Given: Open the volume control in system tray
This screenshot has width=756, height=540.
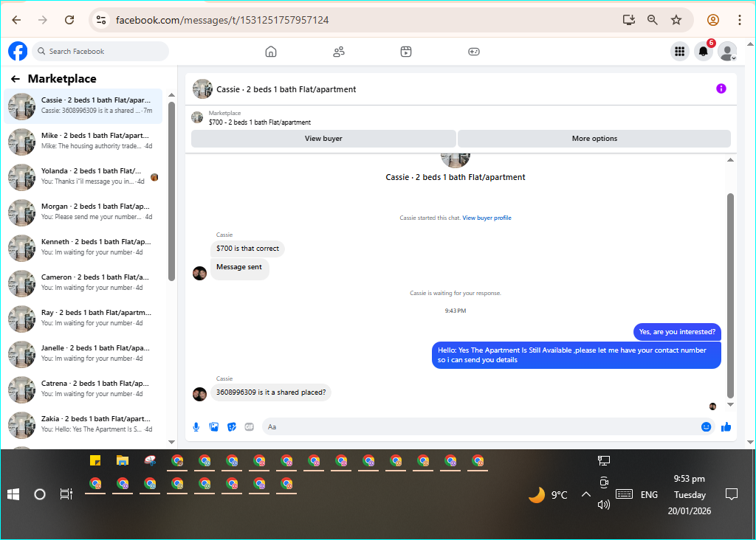Looking at the screenshot, I should point(604,505).
